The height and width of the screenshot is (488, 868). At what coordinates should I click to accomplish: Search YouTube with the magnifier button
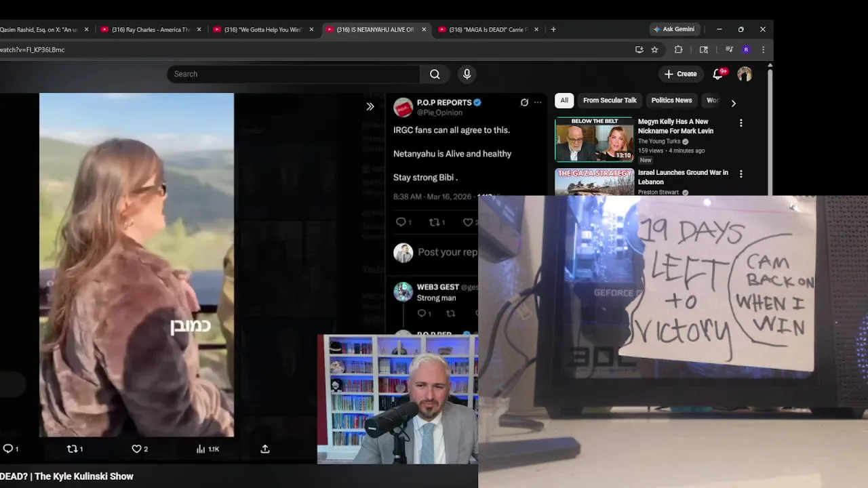click(x=435, y=74)
